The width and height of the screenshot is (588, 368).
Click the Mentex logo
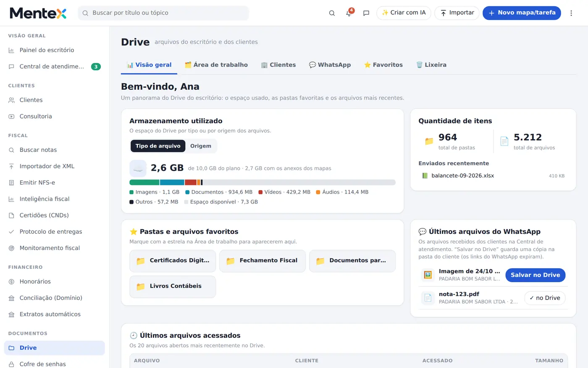pyautogui.click(x=38, y=13)
